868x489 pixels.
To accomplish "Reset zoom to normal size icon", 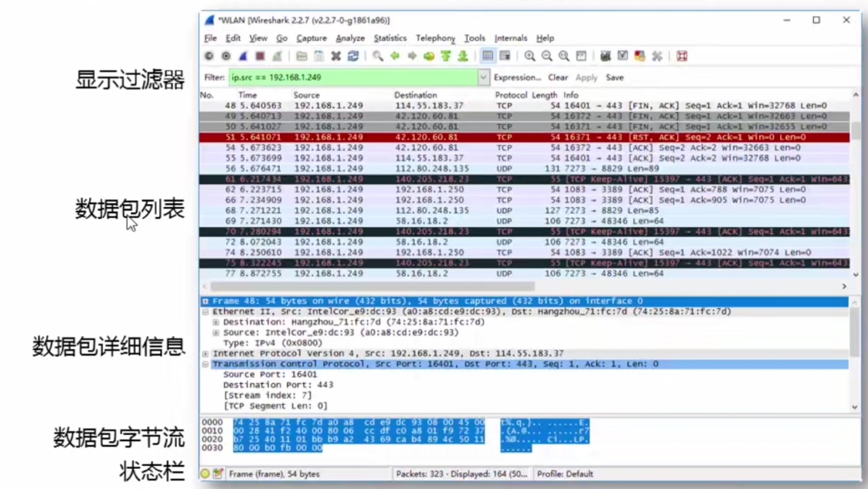I will (564, 56).
